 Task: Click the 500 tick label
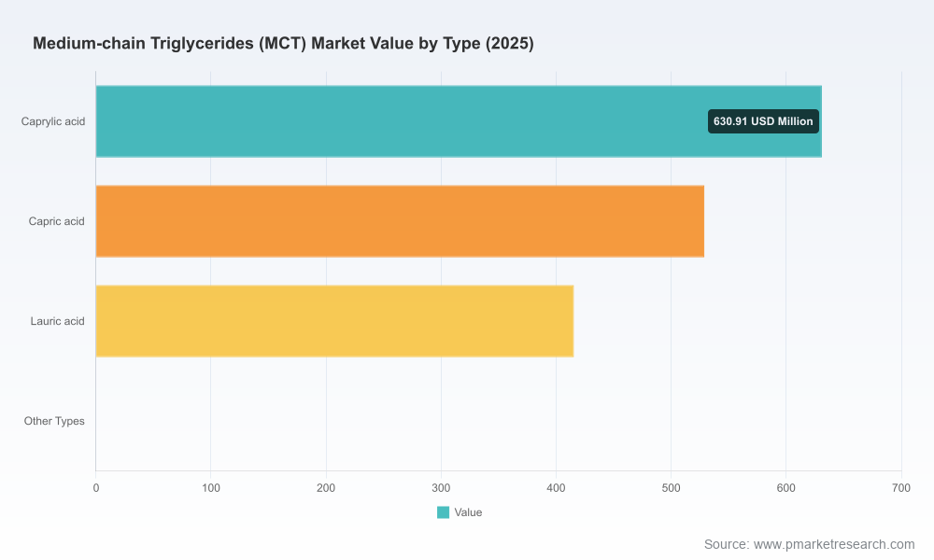[x=671, y=488]
